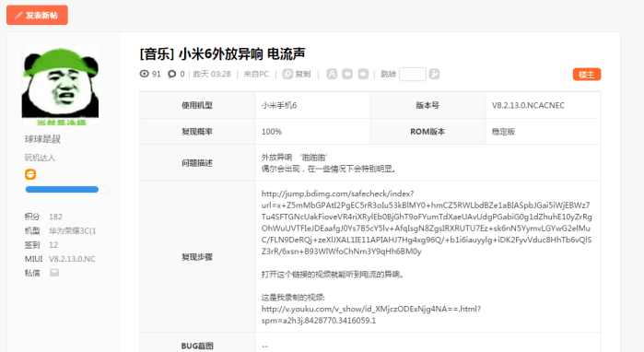The width and height of the screenshot is (644, 352).
Task: Click the description line starting 外放异响
Action: [294, 158]
